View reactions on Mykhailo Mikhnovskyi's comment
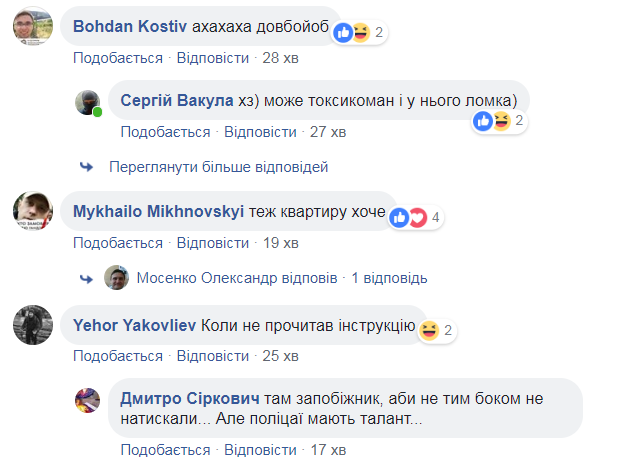This screenshot has height=461, width=638. (x=408, y=216)
